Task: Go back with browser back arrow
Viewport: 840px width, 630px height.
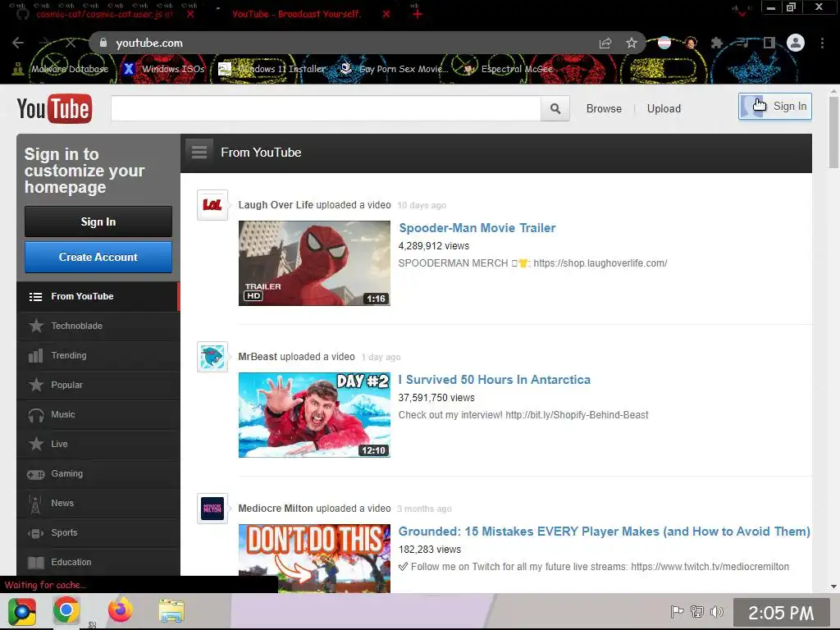Action: [x=18, y=43]
